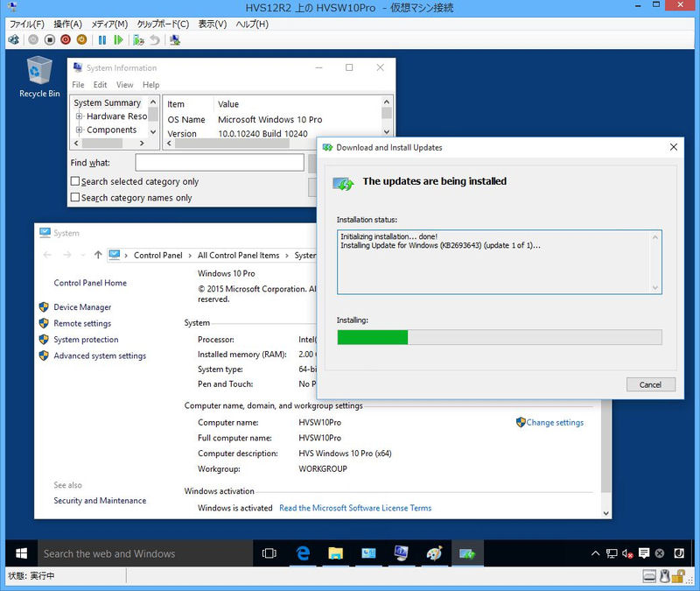The height and width of the screenshot is (591, 700).
Task: Open the Recycle Bin desktop icon
Action: pos(39,77)
